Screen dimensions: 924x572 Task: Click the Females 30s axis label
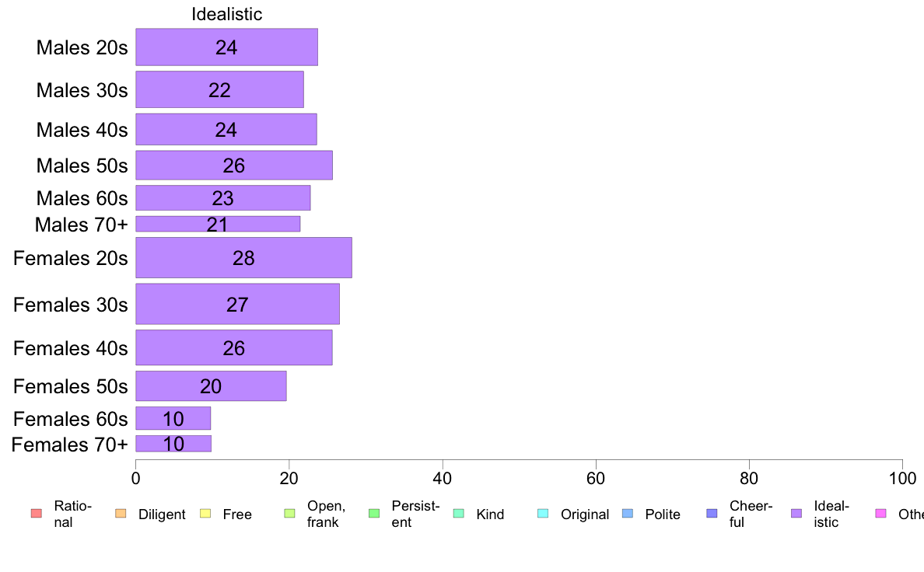click(71, 305)
